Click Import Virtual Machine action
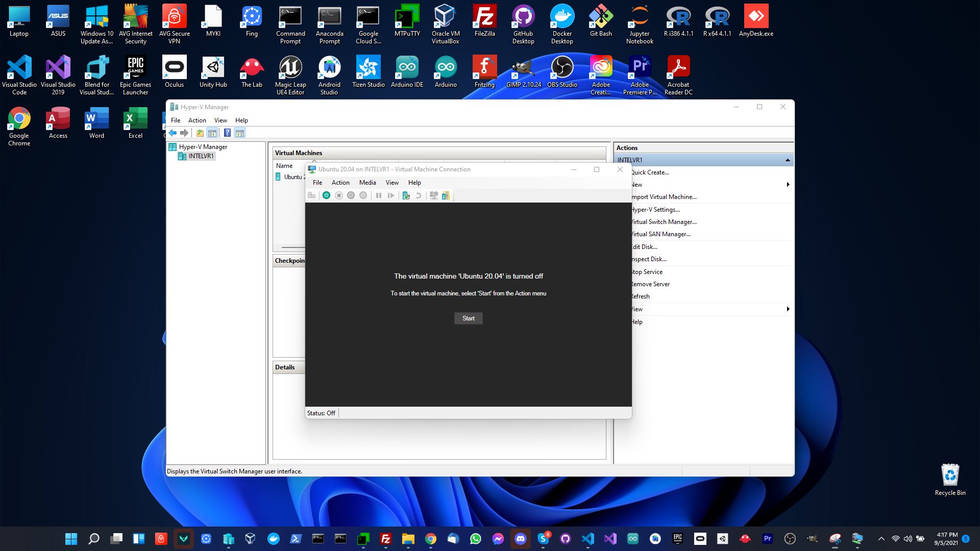Image resolution: width=980 pixels, height=551 pixels. tap(664, 197)
